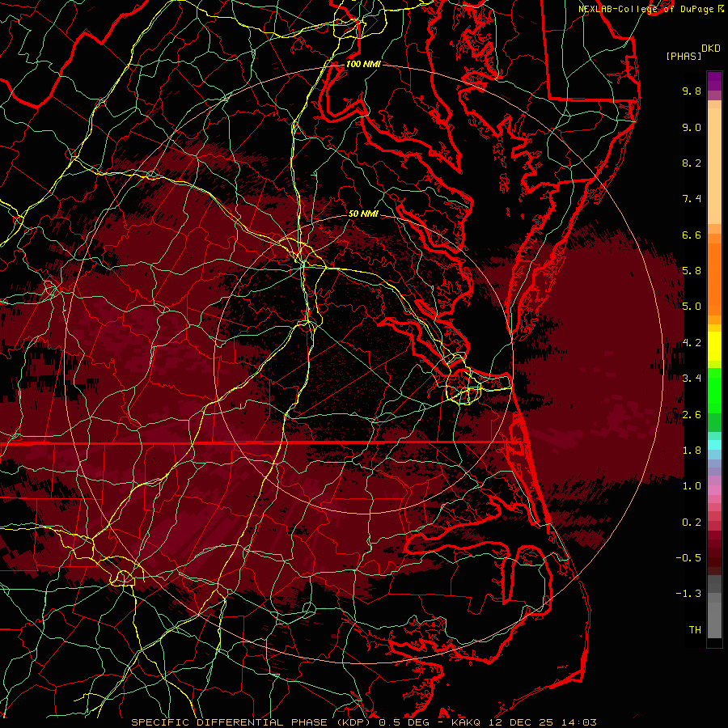Click the SPECIFIC DIFFERENTIAL PHASE (KDP) caption

[252, 722]
